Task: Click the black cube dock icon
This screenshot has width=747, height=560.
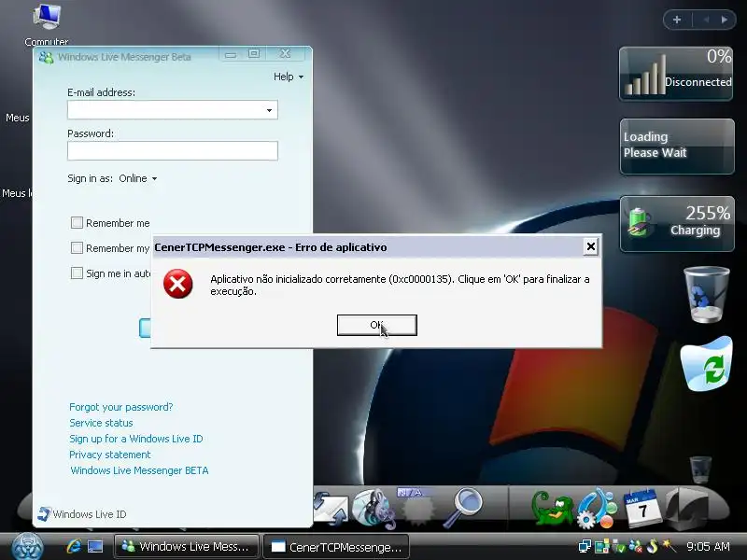Action: pos(686,508)
